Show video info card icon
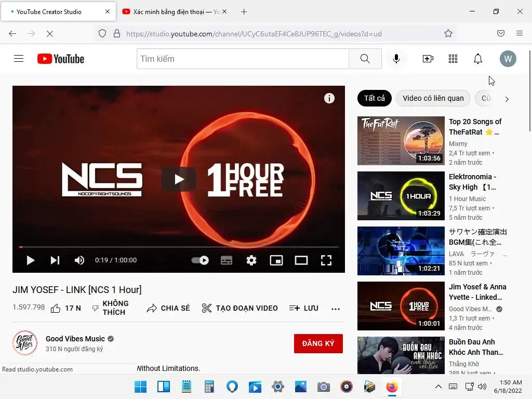This screenshot has height=399, width=532. [329, 98]
